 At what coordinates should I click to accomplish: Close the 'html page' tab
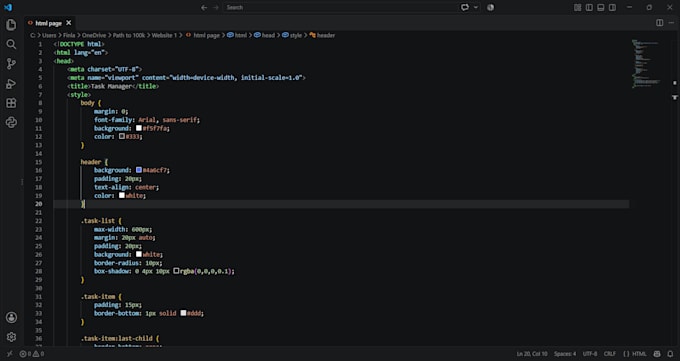click(69, 23)
